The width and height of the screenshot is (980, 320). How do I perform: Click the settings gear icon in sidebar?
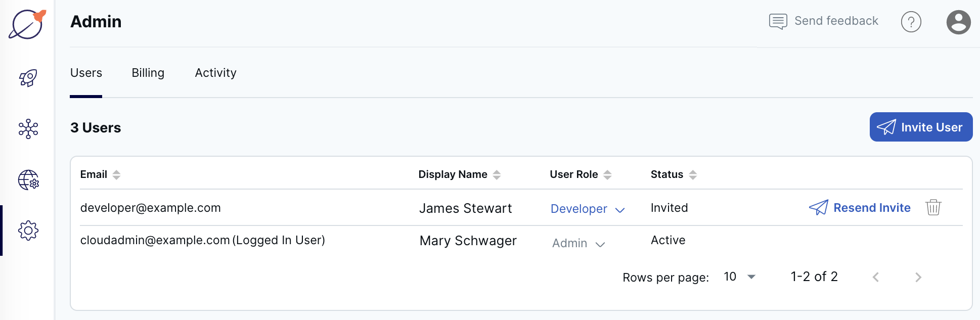[28, 230]
